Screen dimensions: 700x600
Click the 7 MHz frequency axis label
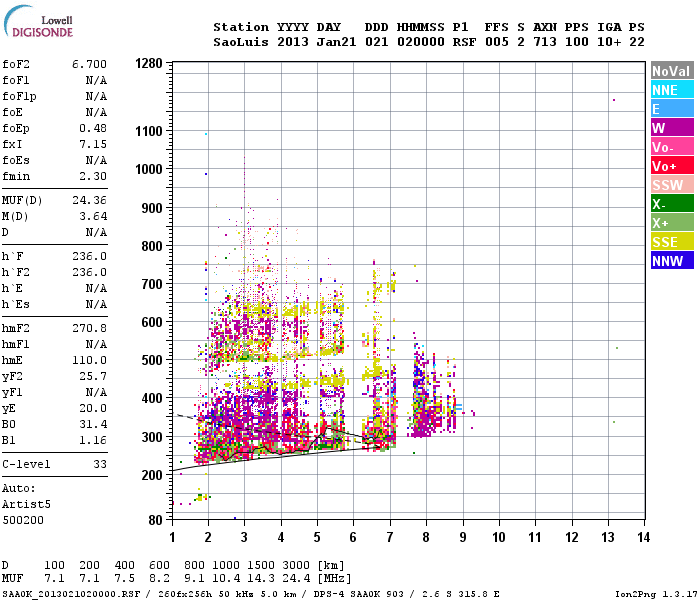(390, 537)
